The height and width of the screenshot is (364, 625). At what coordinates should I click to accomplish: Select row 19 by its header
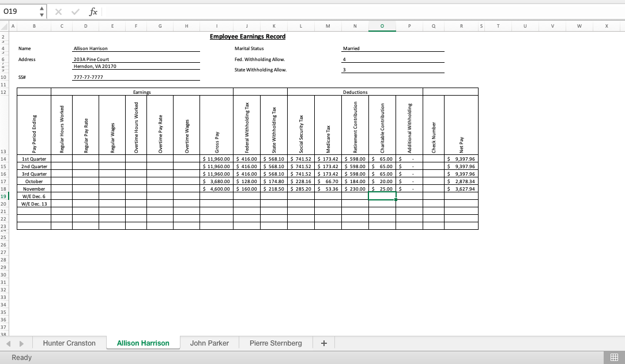click(x=5, y=196)
